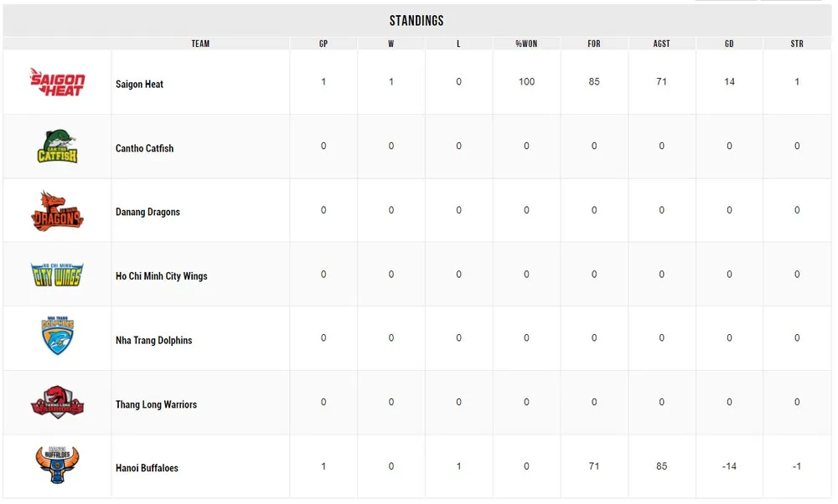Click the Thang Long Warriors logo
838x504 pixels.
click(57, 402)
